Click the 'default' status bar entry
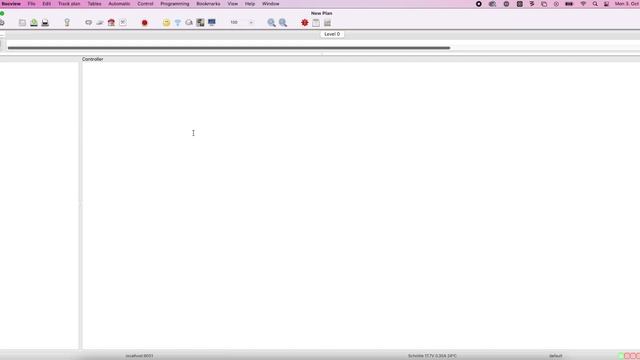 (x=556, y=356)
